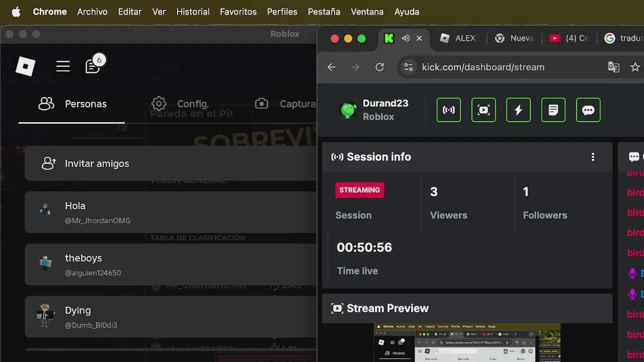
Task: Open the Pestaña menu
Action: click(324, 12)
